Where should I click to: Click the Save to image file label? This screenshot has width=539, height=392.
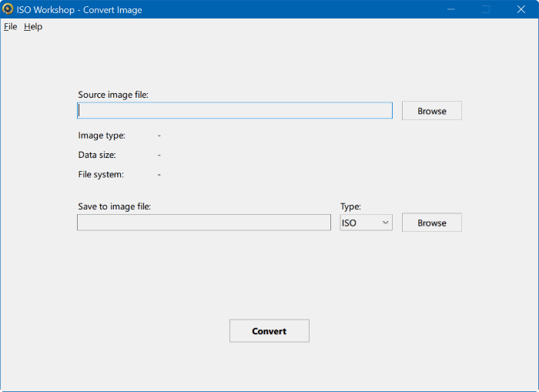pos(115,206)
